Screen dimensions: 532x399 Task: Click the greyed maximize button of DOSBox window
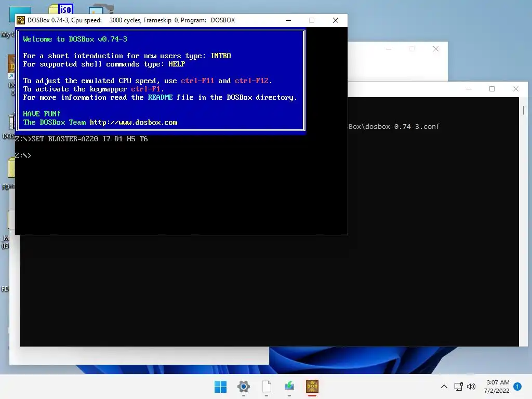coord(312,20)
